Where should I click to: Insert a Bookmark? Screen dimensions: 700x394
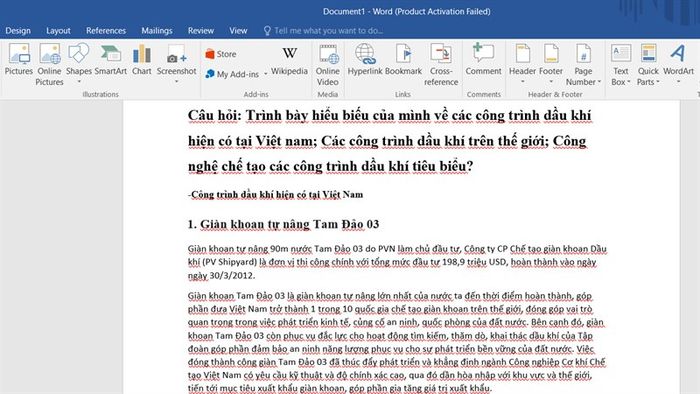click(403, 60)
